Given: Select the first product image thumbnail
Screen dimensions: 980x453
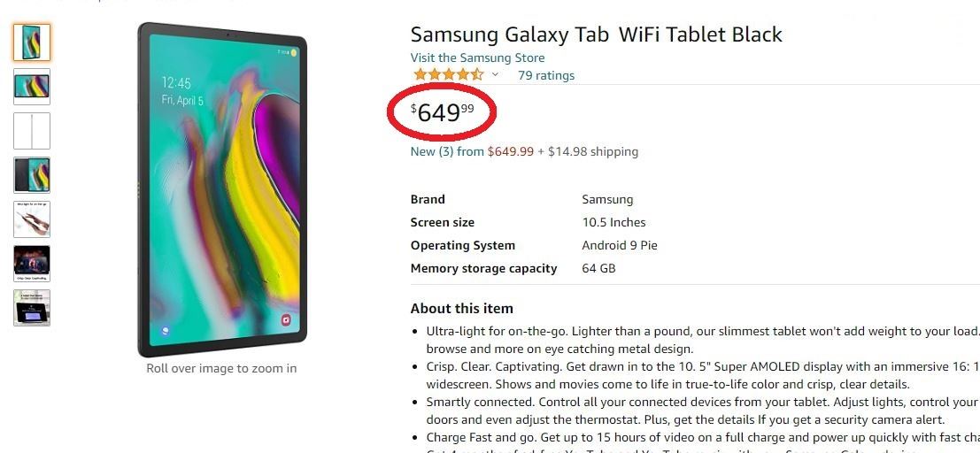Looking at the screenshot, I should tap(32, 42).
